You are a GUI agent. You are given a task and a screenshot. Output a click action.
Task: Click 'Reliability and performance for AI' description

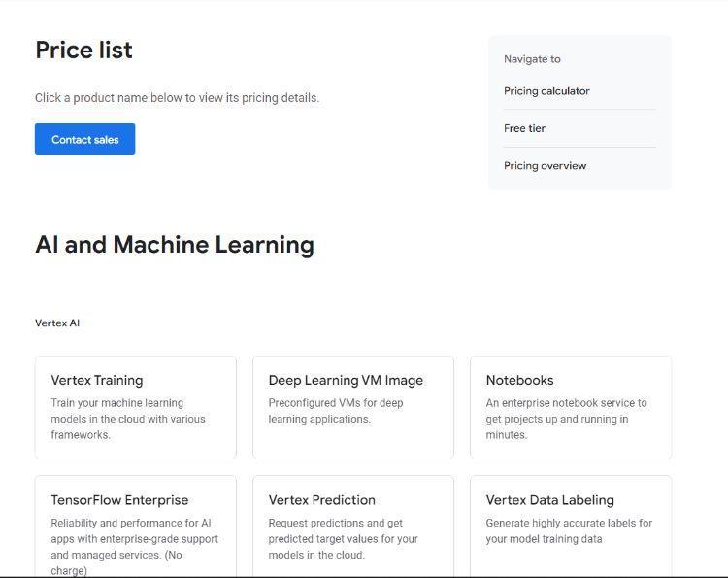(x=135, y=546)
